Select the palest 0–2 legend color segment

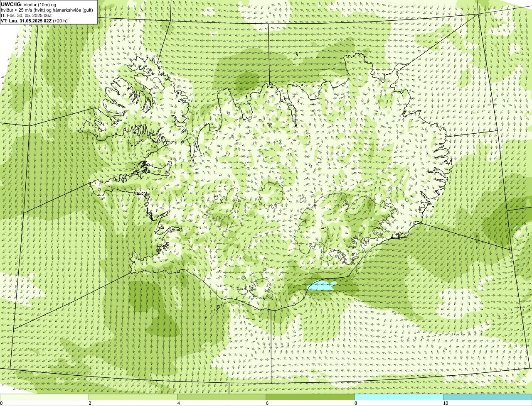pyautogui.click(x=44, y=397)
